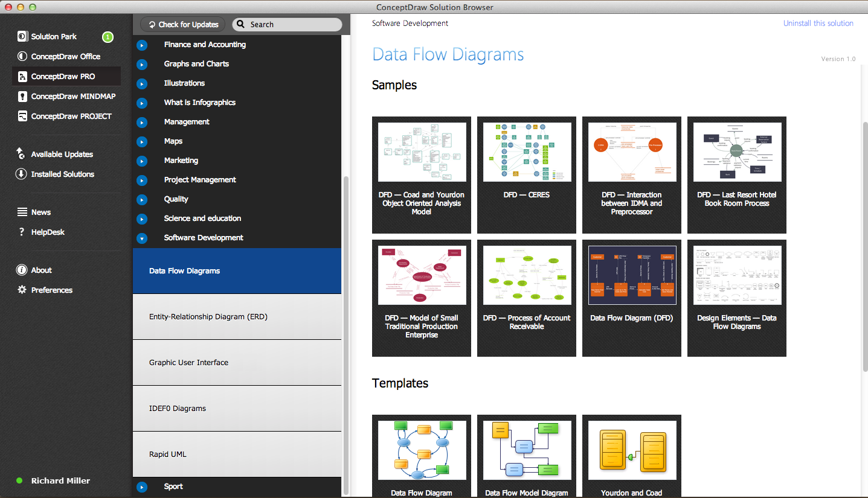Open Entity-Relationship Diagram (ERD) solution

coord(237,317)
